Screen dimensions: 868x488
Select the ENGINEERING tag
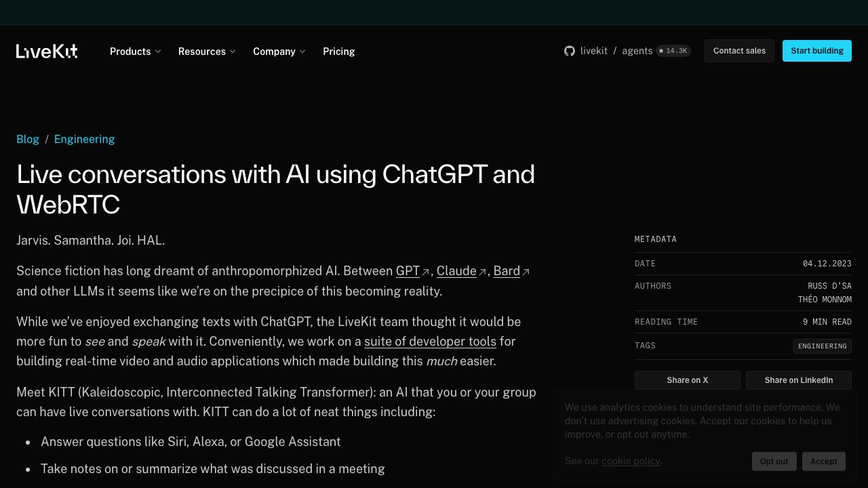click(823, 346)
